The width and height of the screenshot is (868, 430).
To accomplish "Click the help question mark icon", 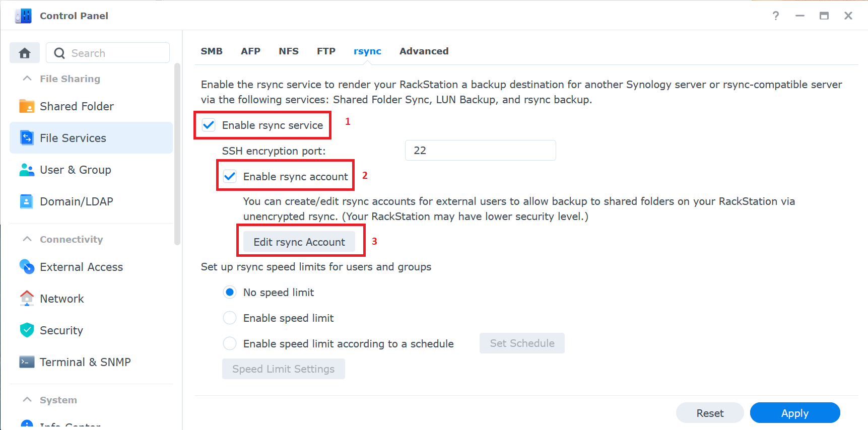I will 776,16.
